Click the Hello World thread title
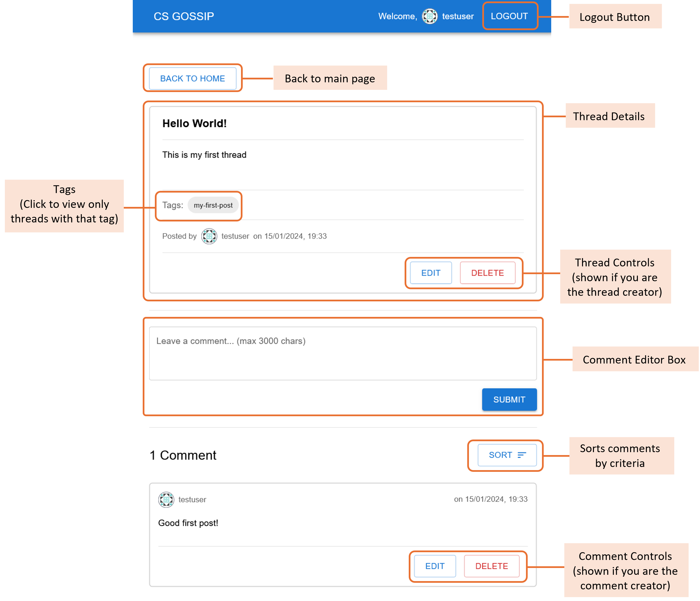This screenshot has width=700, height=601. pyautogui.click(x=195, y=123)
